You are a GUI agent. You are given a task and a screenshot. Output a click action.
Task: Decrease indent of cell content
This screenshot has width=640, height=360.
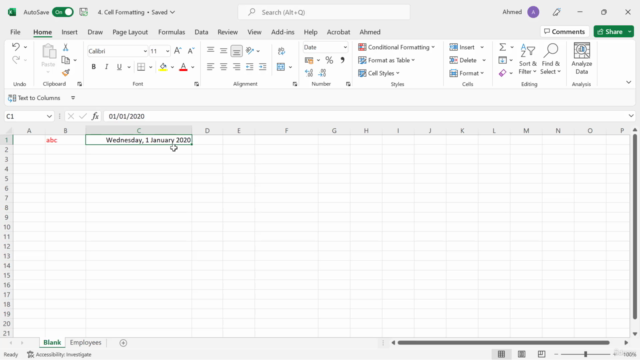point(249,67)
